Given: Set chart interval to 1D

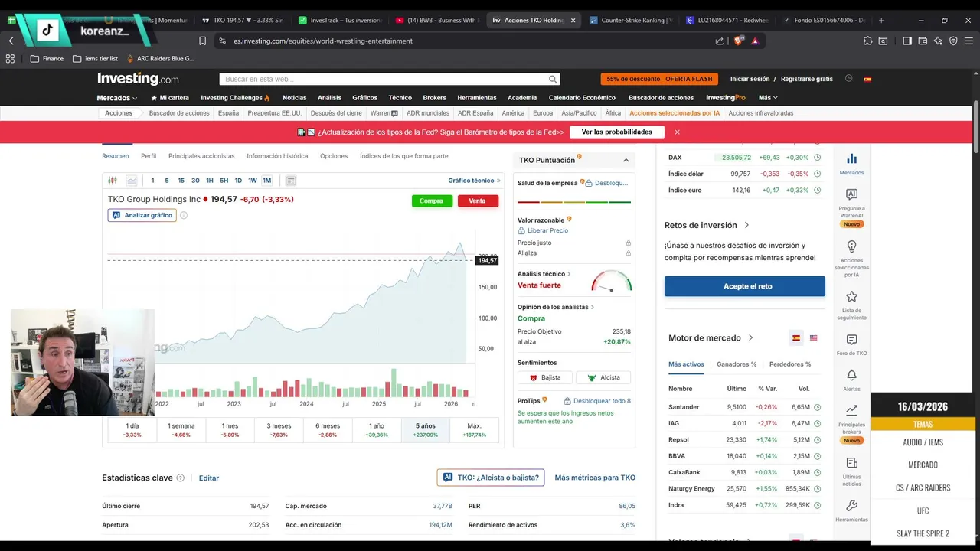Looking at the screenshot, I should (x=238, y=181).
